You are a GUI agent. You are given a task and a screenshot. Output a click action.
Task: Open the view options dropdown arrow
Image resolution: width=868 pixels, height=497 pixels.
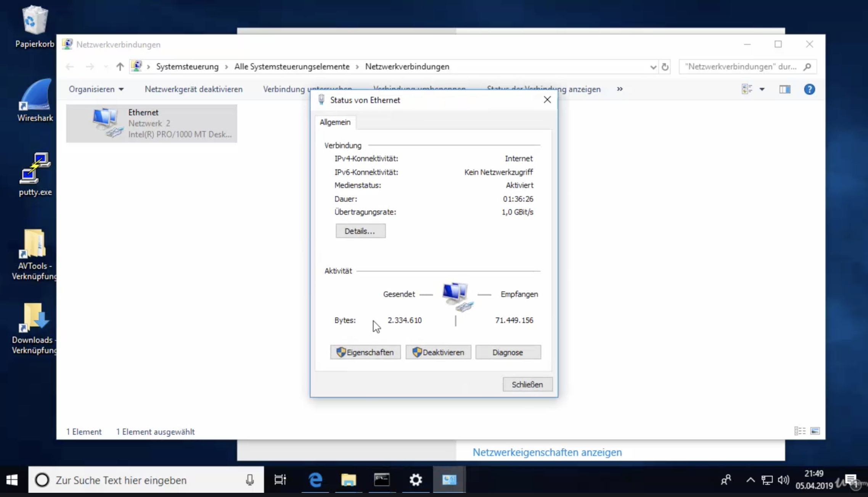(x=762, y=89)
